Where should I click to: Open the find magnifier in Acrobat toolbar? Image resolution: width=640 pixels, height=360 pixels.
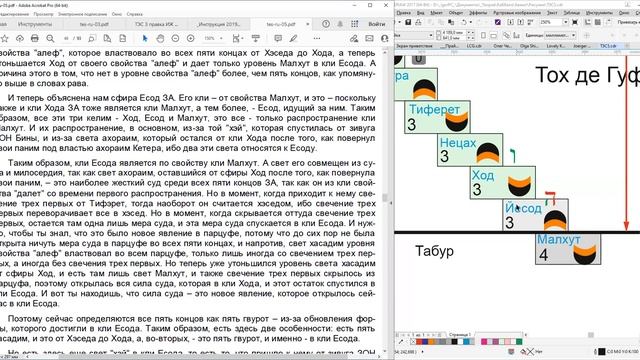tap(50, 38)
